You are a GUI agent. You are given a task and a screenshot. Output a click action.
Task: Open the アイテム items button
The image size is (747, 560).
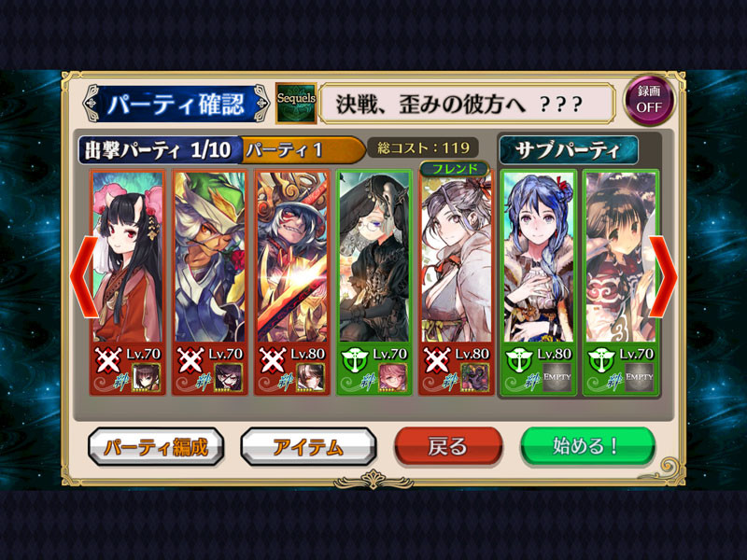click(x=308, y=446)
